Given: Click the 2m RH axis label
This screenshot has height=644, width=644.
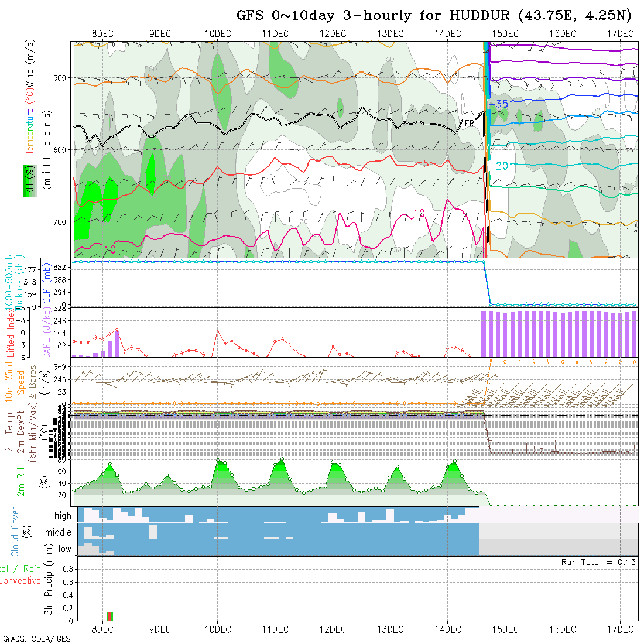Looking at the screenshot, I should 21,481.
